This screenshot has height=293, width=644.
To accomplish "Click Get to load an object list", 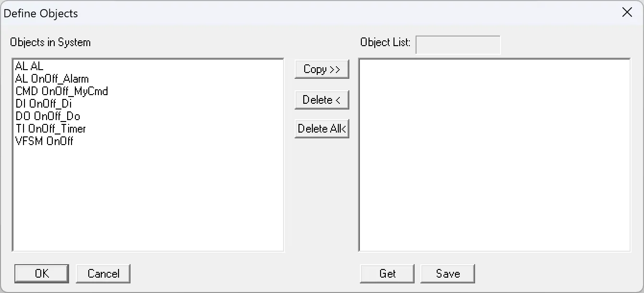I will pos(387,273).
